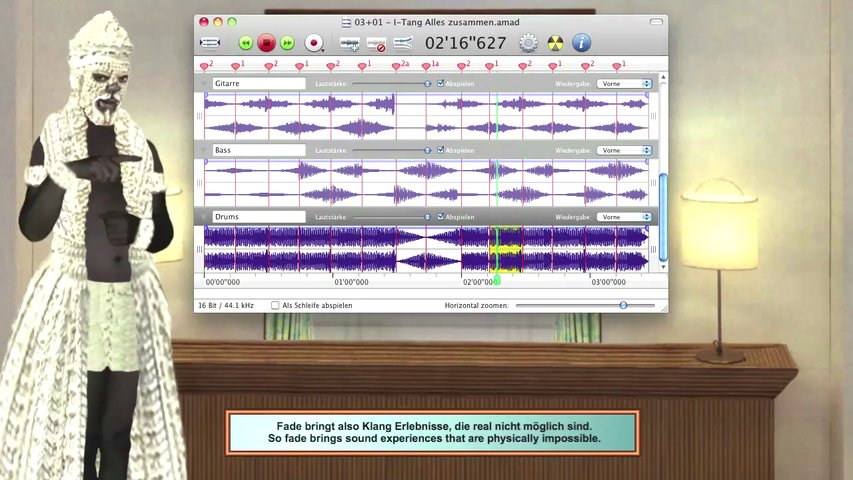The height and width of the screenshot is (480, 853).
Task: Enable the Als Schleife abspielen checkbox
Action: point(276,305)
